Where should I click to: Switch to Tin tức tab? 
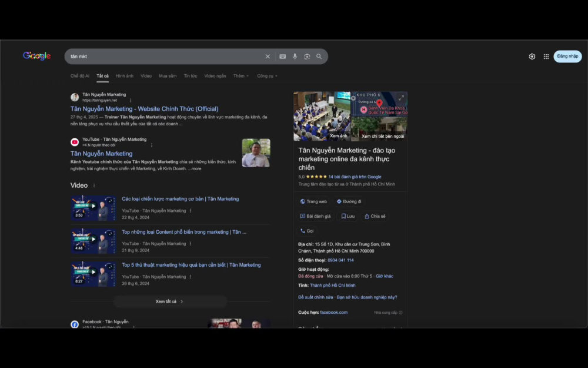[190, 76]
